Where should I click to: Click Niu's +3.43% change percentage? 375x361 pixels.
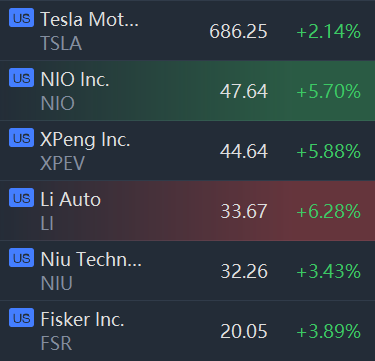pyautogui.click(x=328, y=271)
